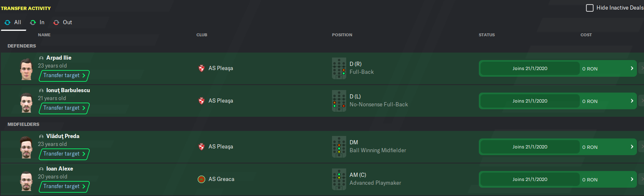This screenshot has width=644, height=196.
Task: Click the small person icon beside Arpad Ilie
Action: click(x=41, y=58)
